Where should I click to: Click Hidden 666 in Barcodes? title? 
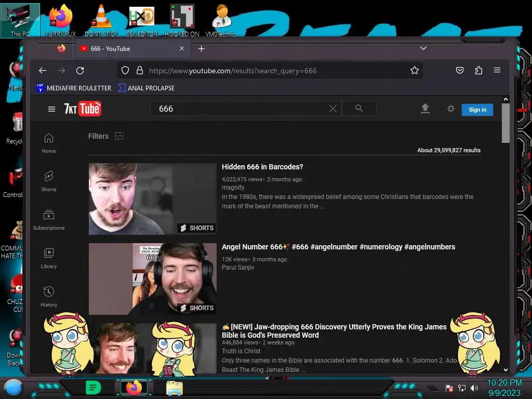click(262, 167)
